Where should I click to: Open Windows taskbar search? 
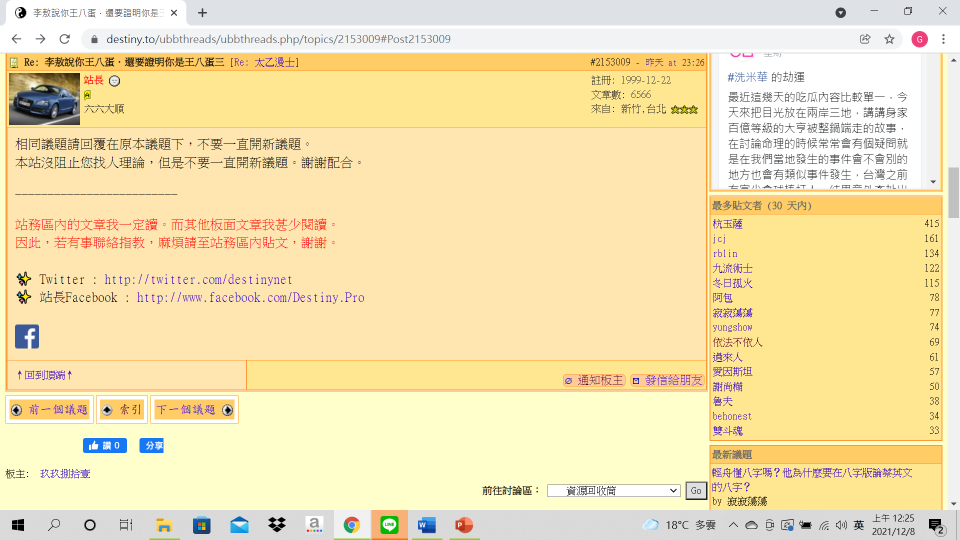point(54,525)
